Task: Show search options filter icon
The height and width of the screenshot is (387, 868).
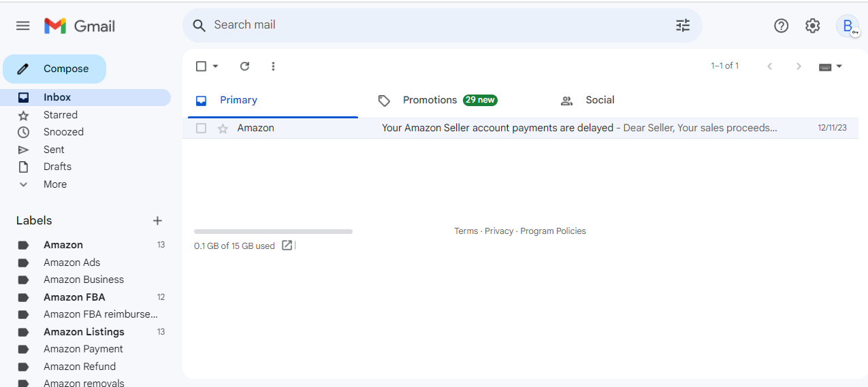Action: (x=683, y=26)
